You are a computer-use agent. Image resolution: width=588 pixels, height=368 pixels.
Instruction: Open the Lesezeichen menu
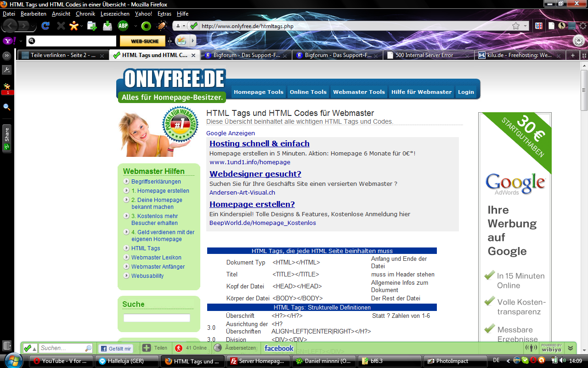[x=115, y=14]
